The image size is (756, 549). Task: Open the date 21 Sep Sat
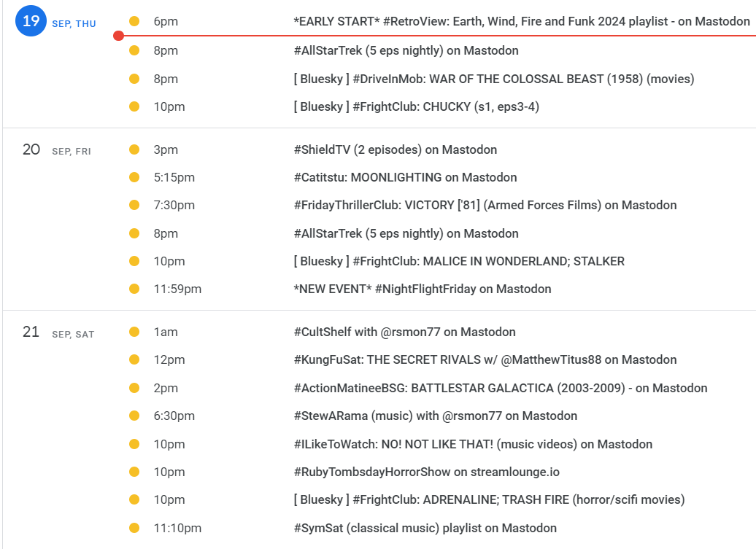click(31, 332)
